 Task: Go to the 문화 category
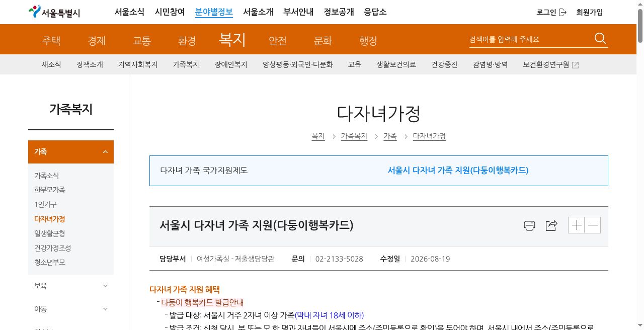323,41
